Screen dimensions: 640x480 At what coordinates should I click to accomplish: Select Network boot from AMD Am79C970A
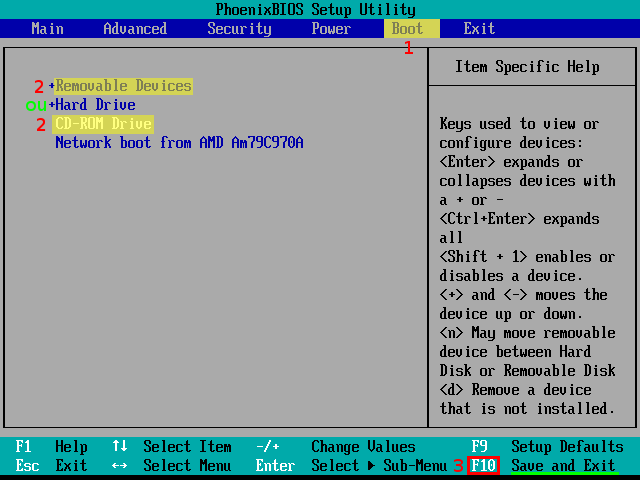pyautogui.click(x=179, y=143)
